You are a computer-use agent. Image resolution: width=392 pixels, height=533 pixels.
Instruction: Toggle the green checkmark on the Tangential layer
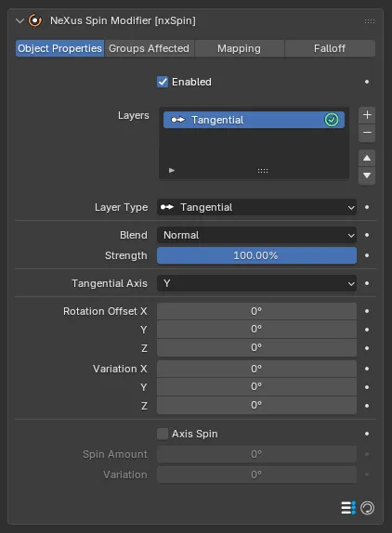coord(332,120)
